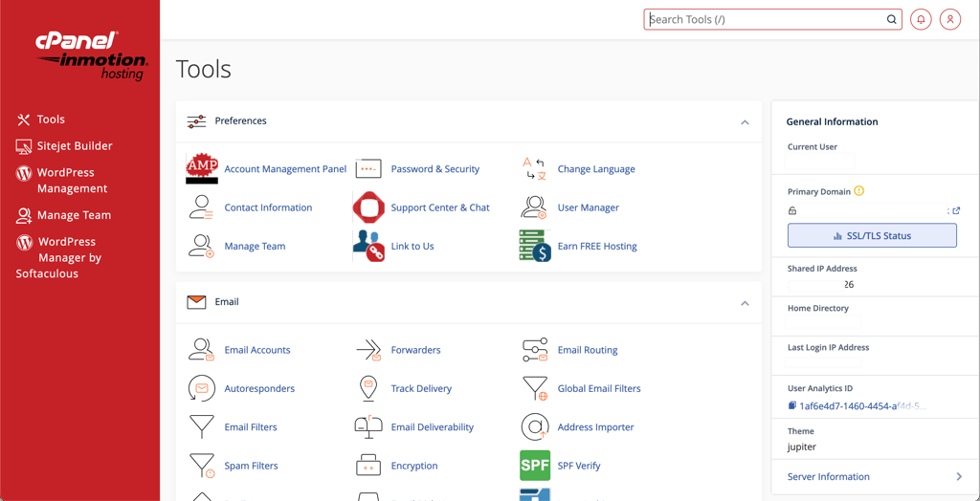Click the Primary Domain warning icon

858,191
